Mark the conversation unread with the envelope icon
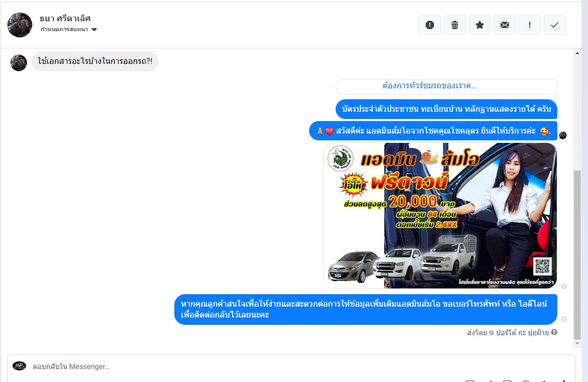The width and height of the screenshot is (588, 382). pyautogui.click(x=505, y=25)
